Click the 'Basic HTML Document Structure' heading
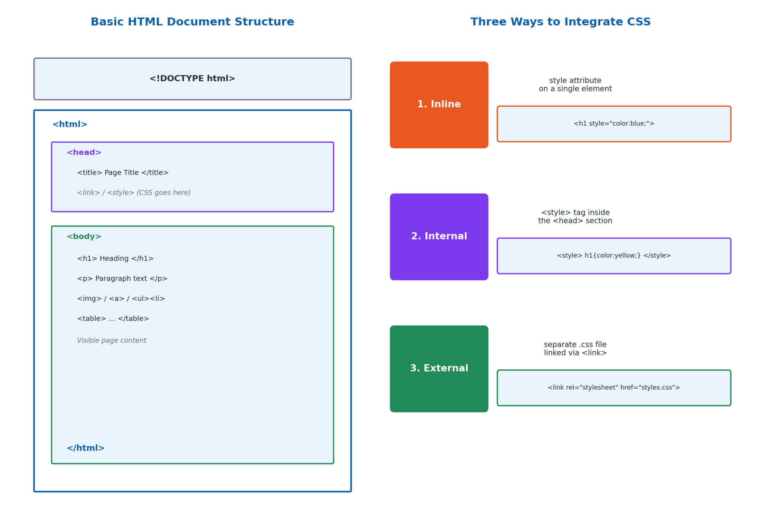Image resolution: width=762 pixels, height=532 pixels. tap(192, 22)
